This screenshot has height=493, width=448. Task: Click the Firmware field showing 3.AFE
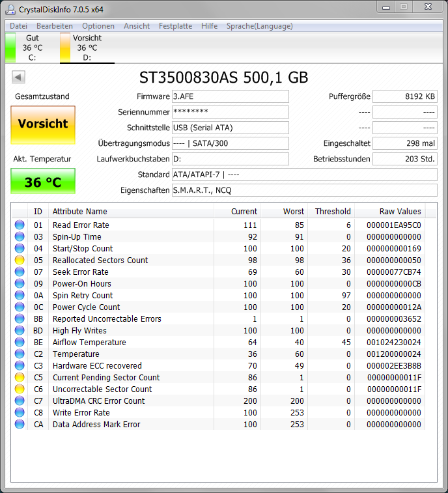230,96
